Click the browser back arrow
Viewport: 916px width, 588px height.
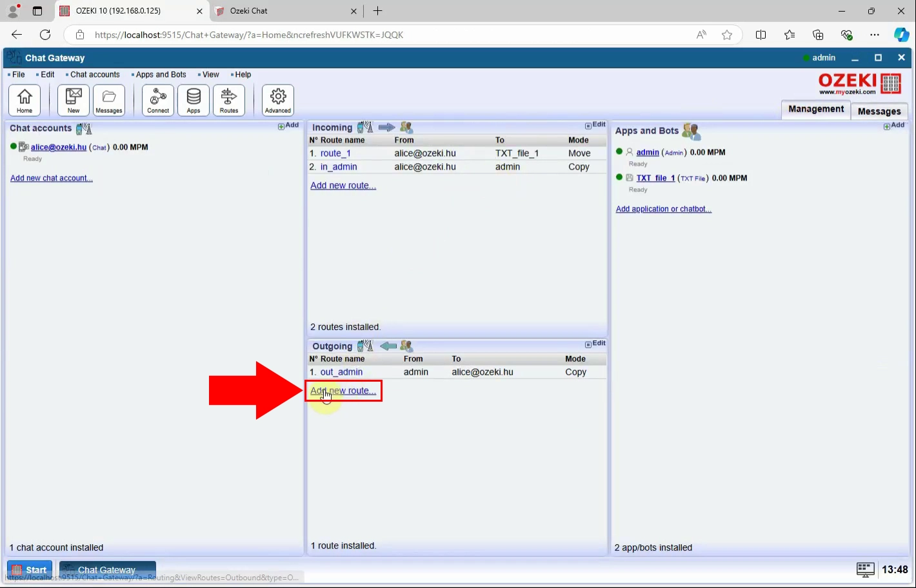[x=17, y=35]
